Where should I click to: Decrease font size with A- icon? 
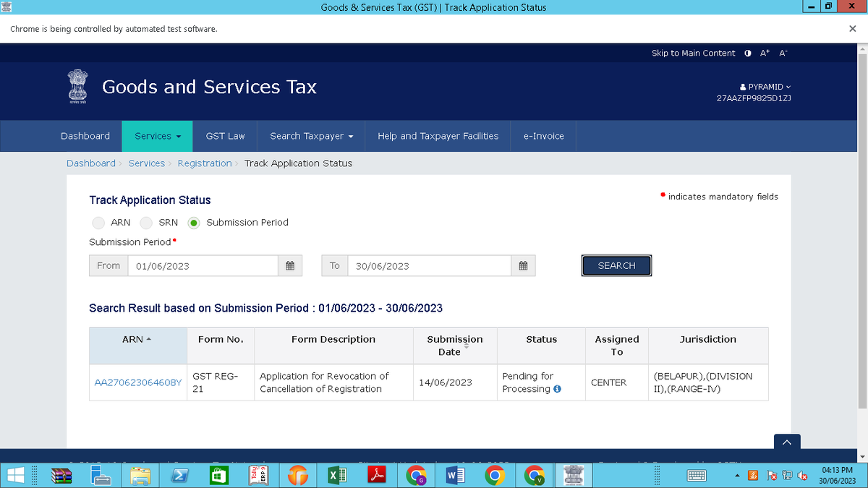tap(783, 53)
